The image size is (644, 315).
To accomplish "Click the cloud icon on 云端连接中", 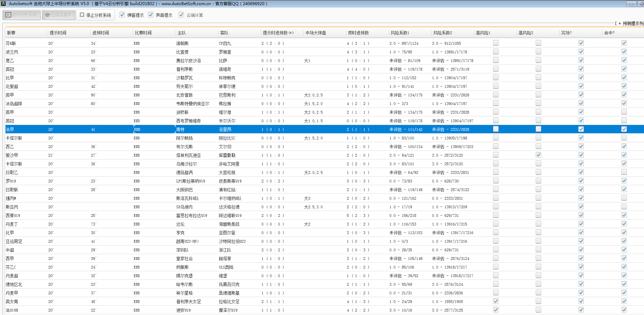I will 47,15.
